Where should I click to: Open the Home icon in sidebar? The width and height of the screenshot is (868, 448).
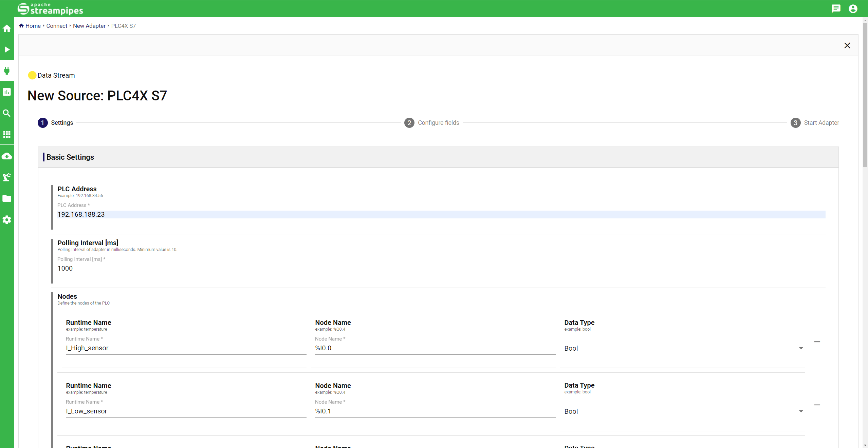click(x=7, y=28)
